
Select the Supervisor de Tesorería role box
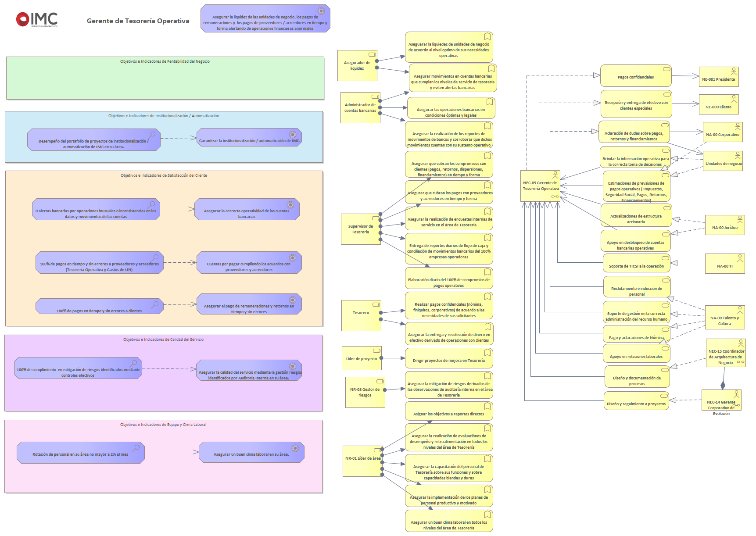pyautogui.click(x=360, y=229)
